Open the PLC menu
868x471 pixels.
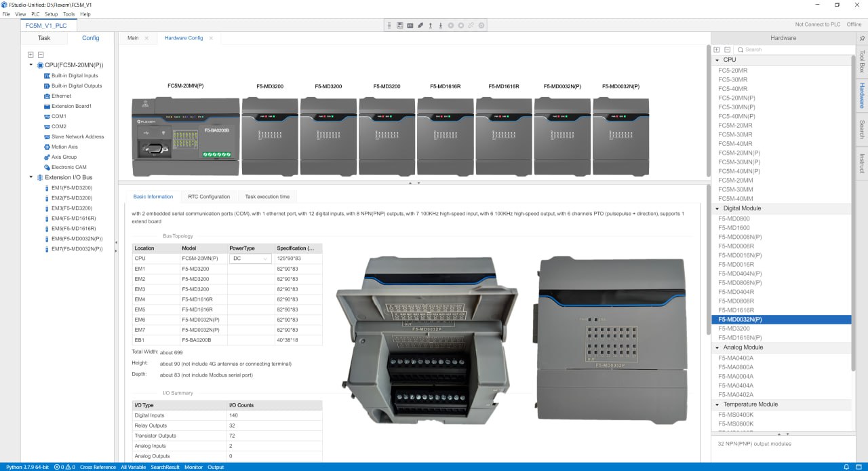[35, 14]
